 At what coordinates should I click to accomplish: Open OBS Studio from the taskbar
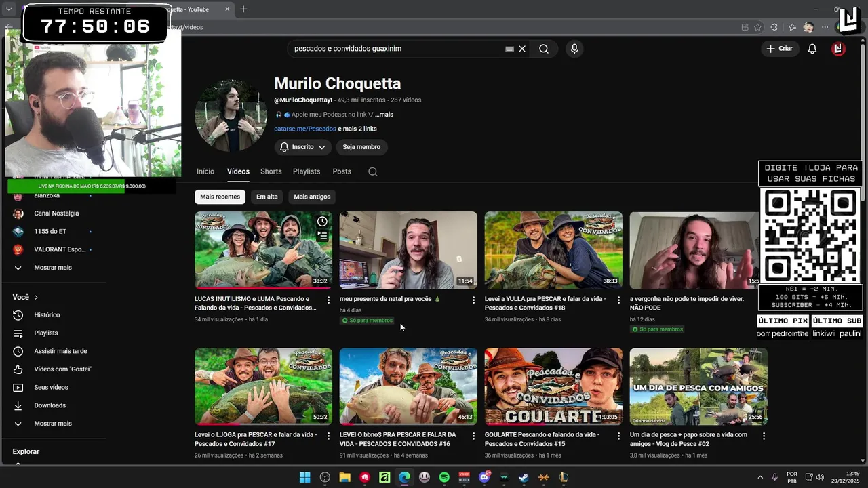325,477
